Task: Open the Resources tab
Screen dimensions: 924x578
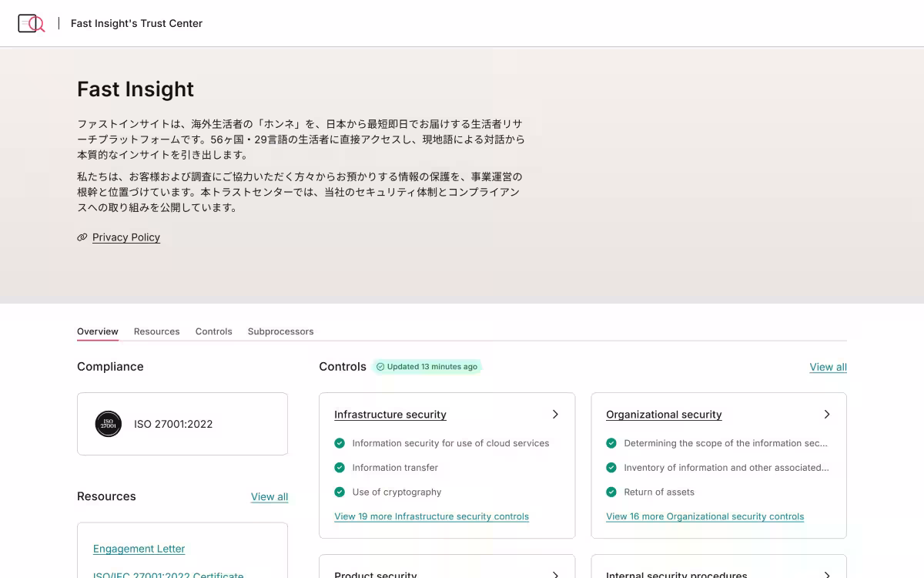Action: point(156,331)
